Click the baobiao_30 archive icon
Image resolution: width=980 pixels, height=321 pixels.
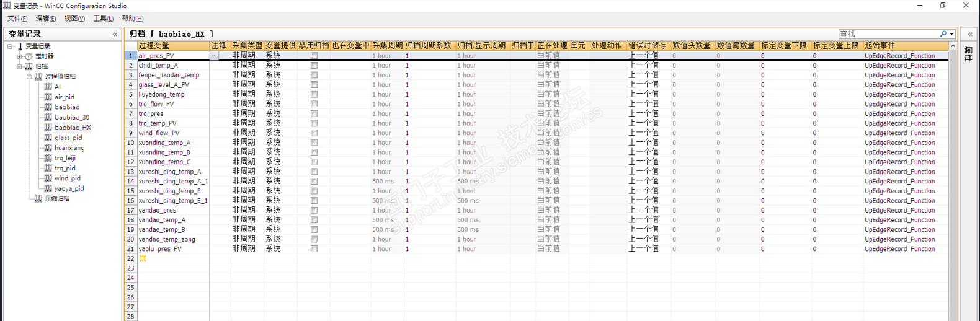coord(48,117)
